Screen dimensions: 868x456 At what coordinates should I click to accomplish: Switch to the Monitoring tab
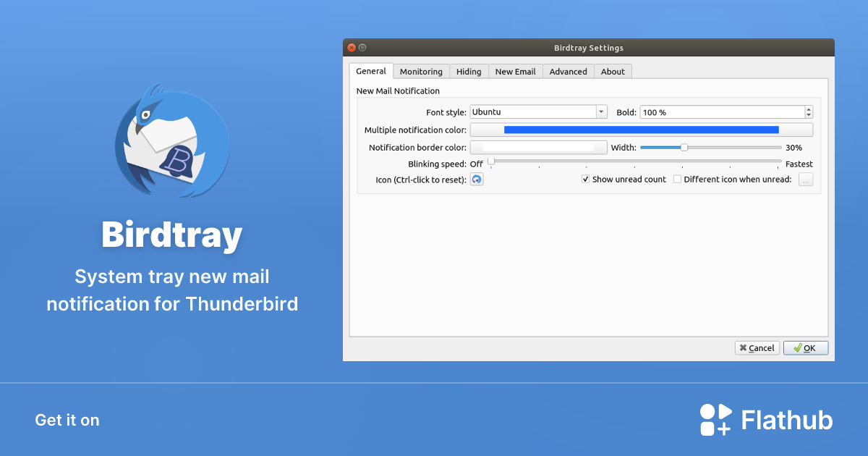(x=421, y=71)
